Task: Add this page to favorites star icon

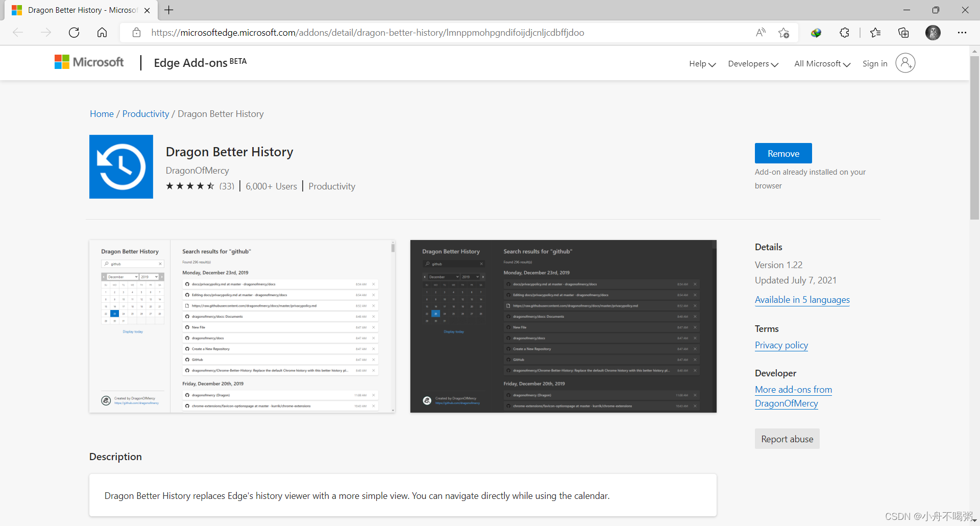Action: (784, 33)
